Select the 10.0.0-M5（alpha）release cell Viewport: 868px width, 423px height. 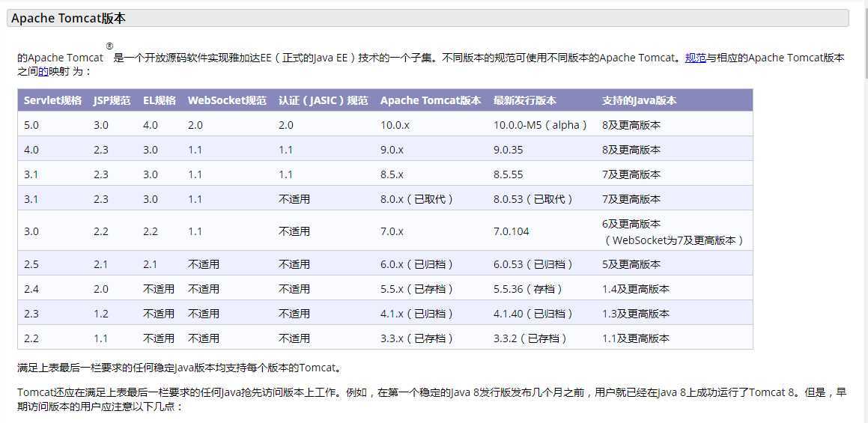pos(540,125)
